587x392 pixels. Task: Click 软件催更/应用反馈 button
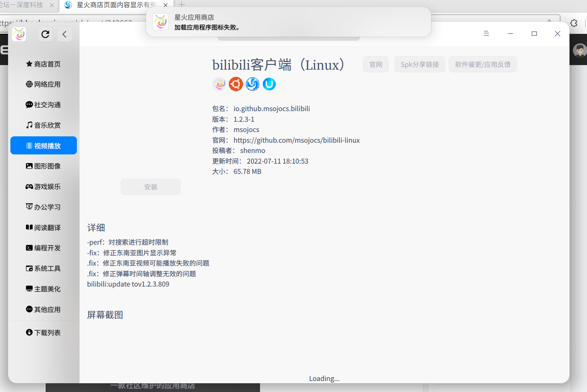483,64
